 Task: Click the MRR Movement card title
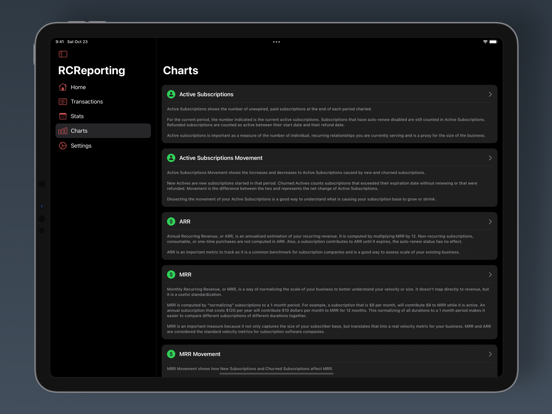200,354
